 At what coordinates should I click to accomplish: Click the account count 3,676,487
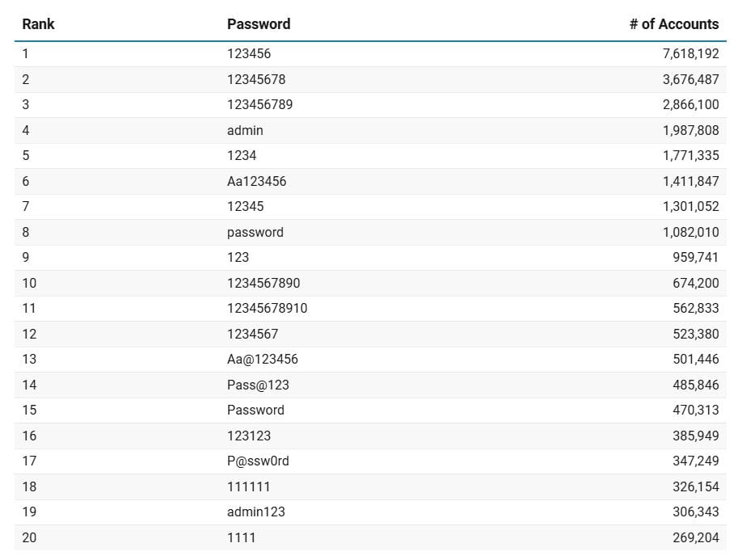[690, 79]
